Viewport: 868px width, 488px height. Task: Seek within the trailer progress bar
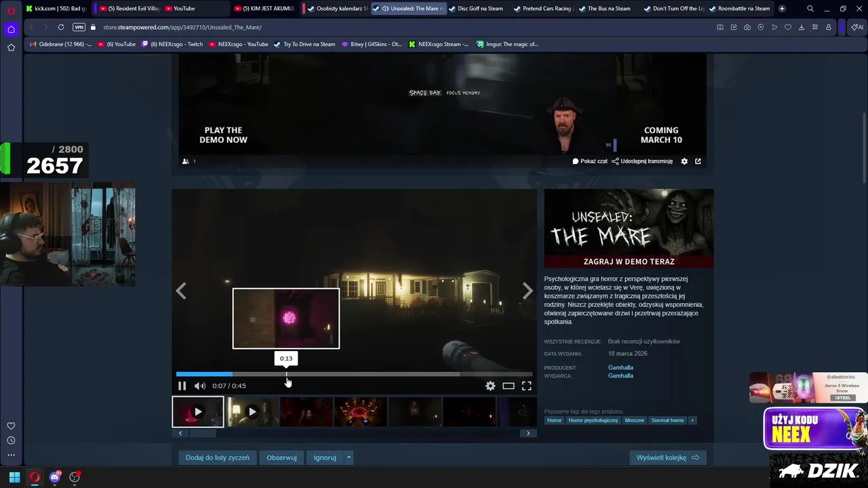point(354,373)
